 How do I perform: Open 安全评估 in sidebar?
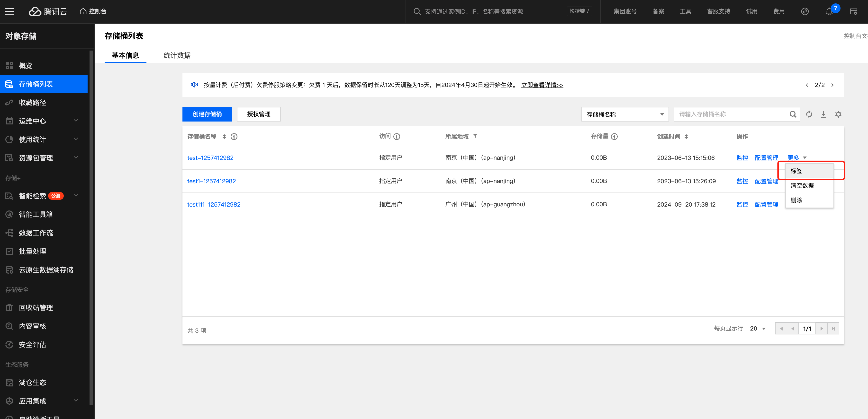44,345
